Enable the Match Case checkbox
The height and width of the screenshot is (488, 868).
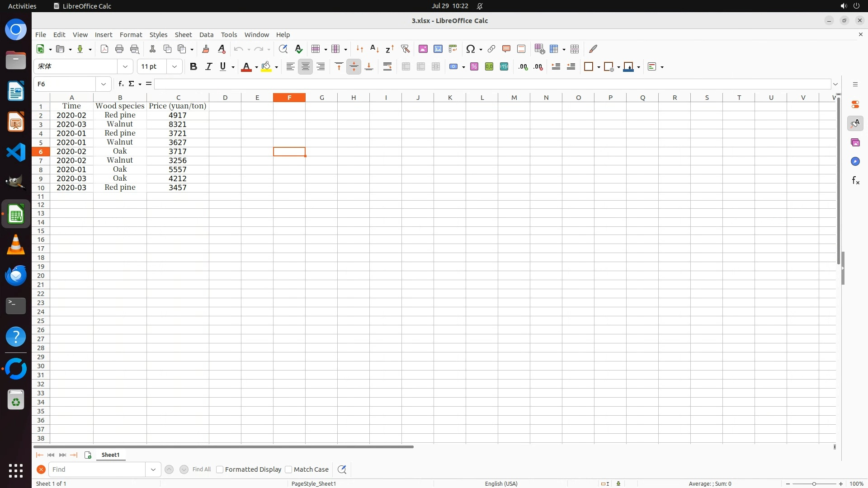point(289,469)
